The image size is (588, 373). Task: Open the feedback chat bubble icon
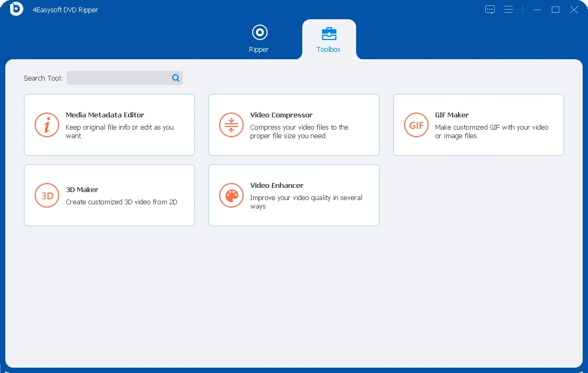click(x=490, y=10)
